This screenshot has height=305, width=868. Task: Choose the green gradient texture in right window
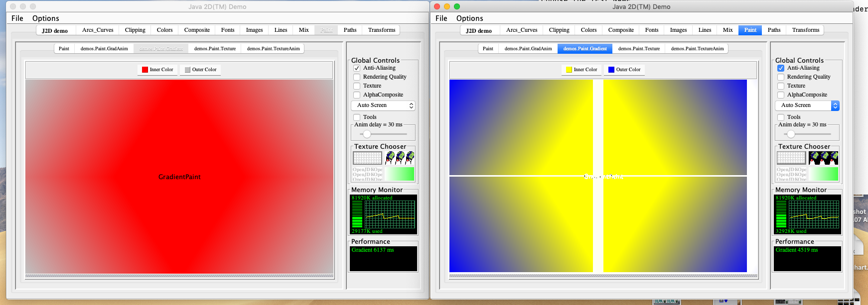click(x=823, y=174)
